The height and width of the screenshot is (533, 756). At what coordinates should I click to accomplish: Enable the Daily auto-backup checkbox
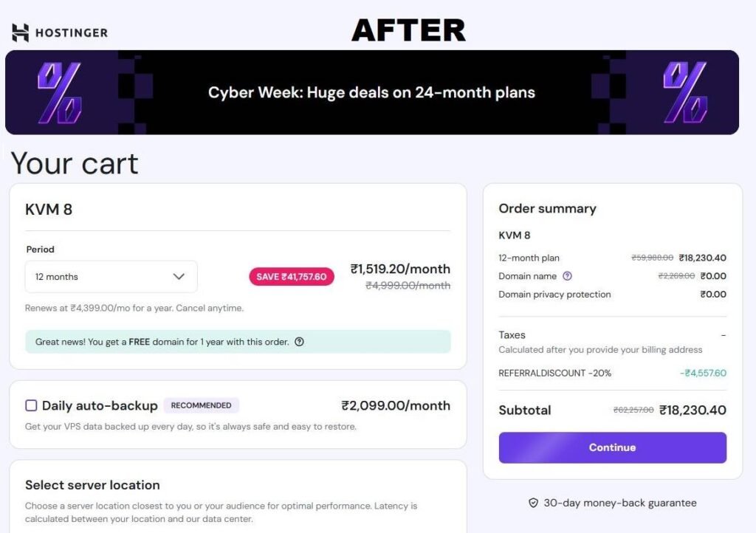tap(31, 405)
